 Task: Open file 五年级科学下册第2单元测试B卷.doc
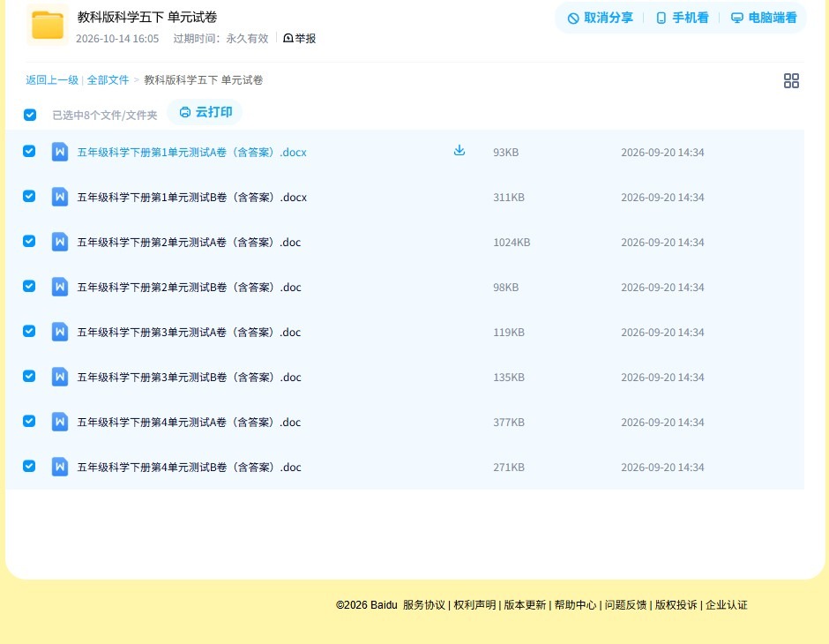pos(189,287)
